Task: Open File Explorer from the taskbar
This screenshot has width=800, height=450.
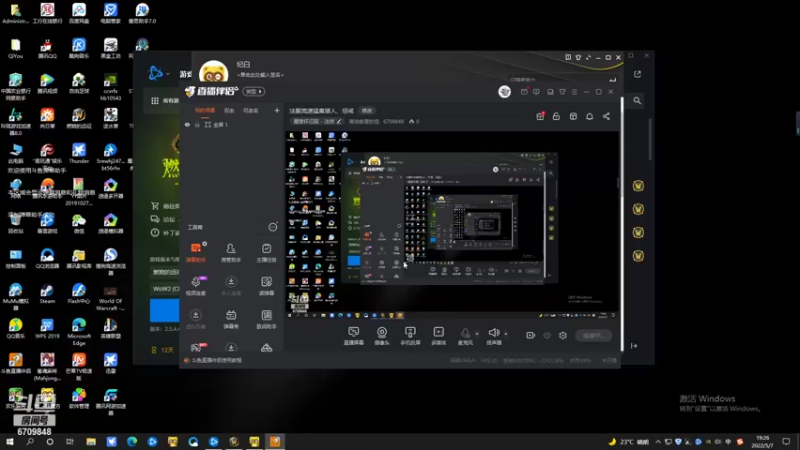Action: click(91, 441)
